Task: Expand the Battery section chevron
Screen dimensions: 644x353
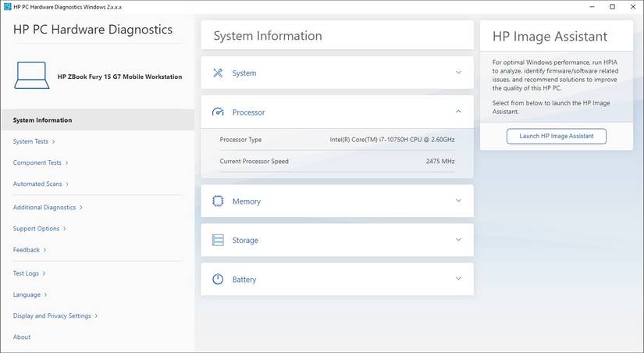Action: tap(458, 279)
